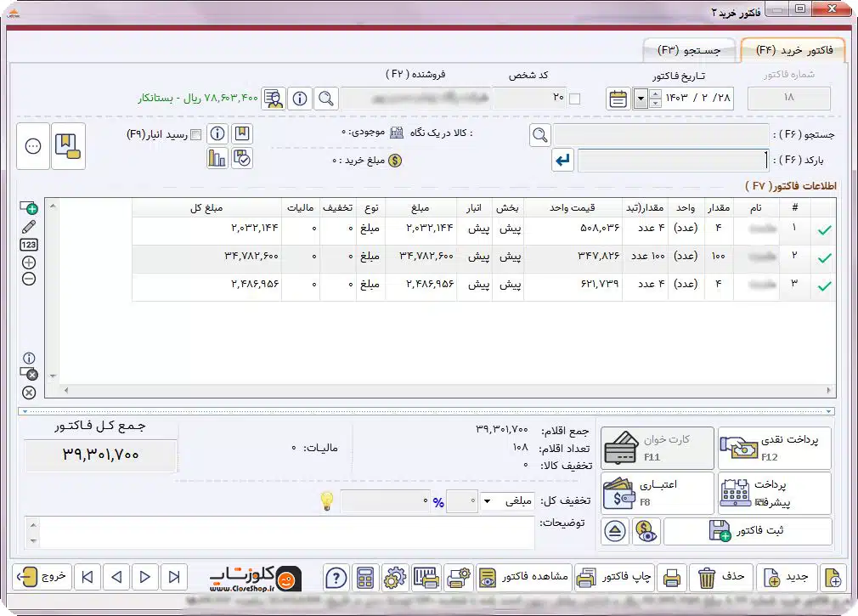Add a new row with the green plus icon

pyautogui.click(x=29, y=208)
